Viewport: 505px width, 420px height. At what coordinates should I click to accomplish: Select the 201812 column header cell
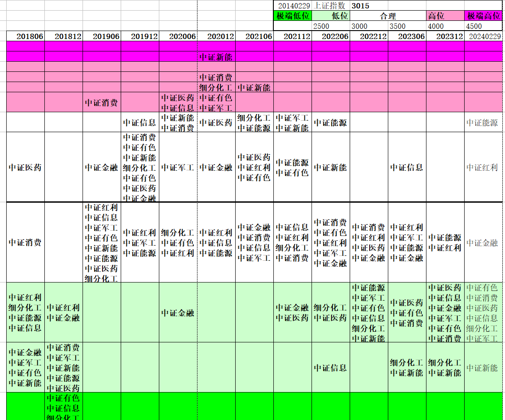[x=63, y=36]
